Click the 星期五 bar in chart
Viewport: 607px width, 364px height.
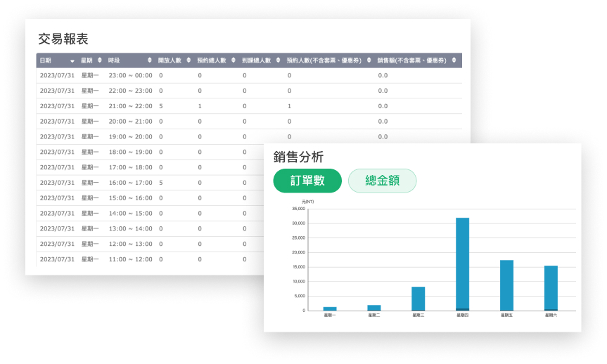pyautogui.click(x=506, y=285)
